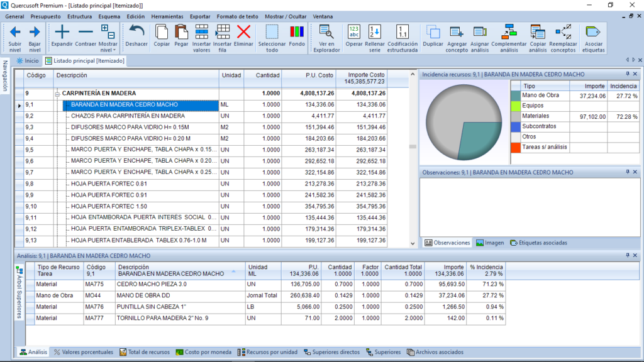The height and width of the screenshot is (362, 644).
Task: Click the Seleccionar todo icon
Action: (272, 32)
